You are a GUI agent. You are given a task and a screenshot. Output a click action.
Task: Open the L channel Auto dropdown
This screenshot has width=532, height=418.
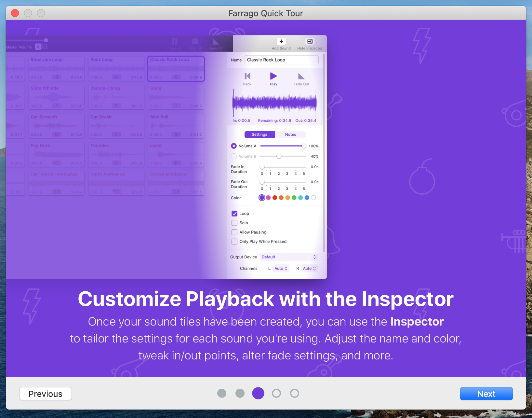tap(281, 269)
